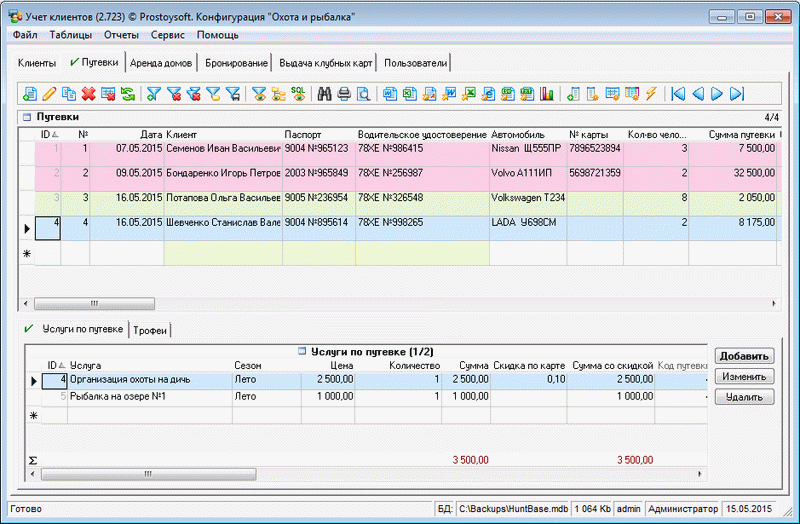The height and width of the screenshot is (524, 800).
Task: Sort by ID column header in Путевки table
Action: point(47,134)
